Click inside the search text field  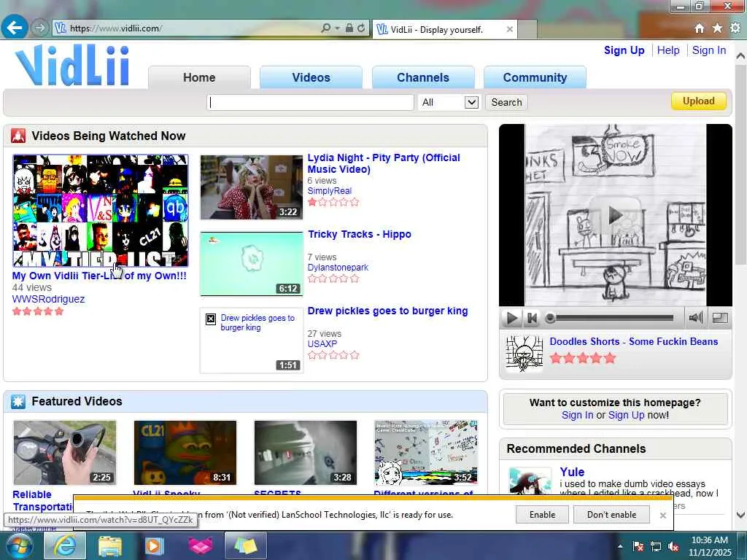click(310, 102)
